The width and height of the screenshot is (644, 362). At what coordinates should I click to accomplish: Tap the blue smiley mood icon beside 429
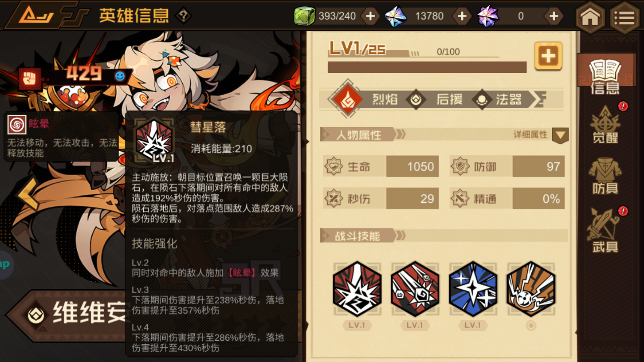coord(120,76)
